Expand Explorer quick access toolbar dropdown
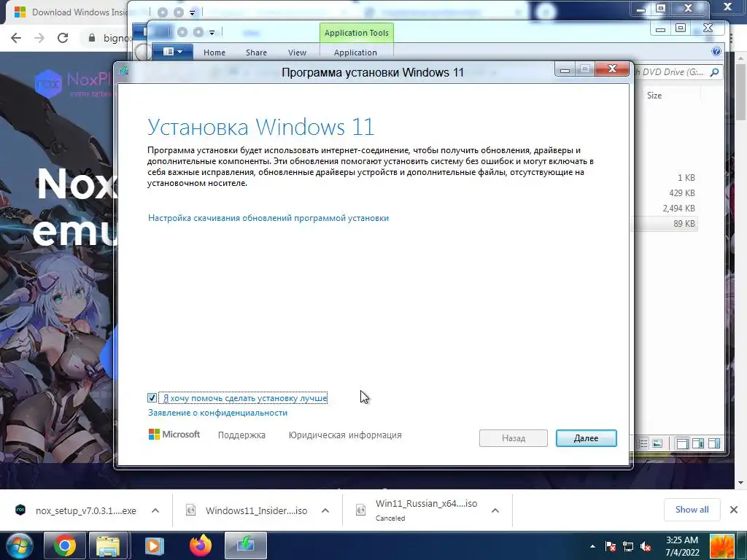 pos(212,32)
